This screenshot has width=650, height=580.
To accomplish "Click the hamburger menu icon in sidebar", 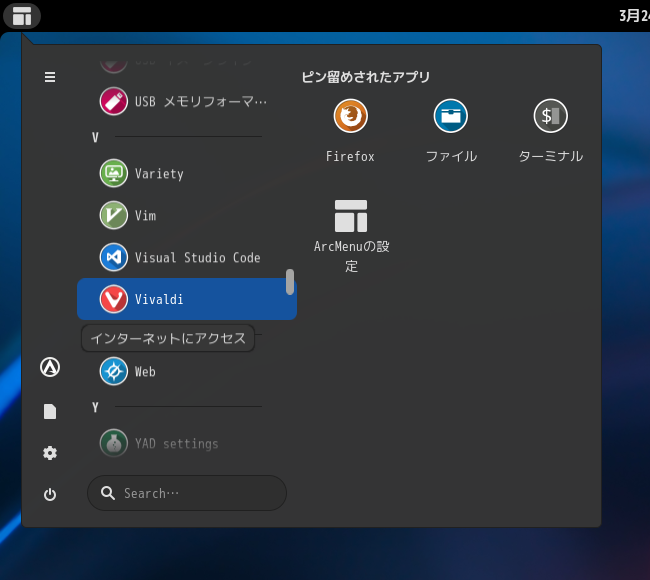I will (50, 77).
